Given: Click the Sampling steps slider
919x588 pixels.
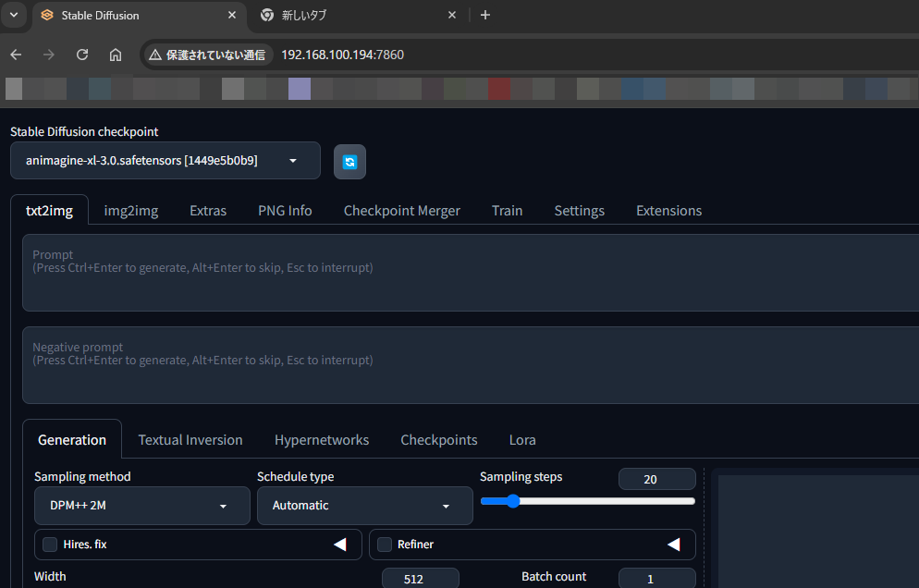Looking at the screenshot, I should (x=587, y=501).
